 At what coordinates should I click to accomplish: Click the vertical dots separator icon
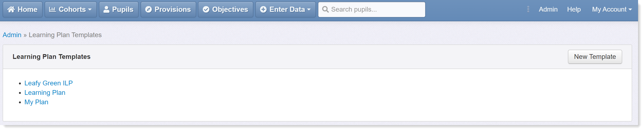[x=528, y=9]
